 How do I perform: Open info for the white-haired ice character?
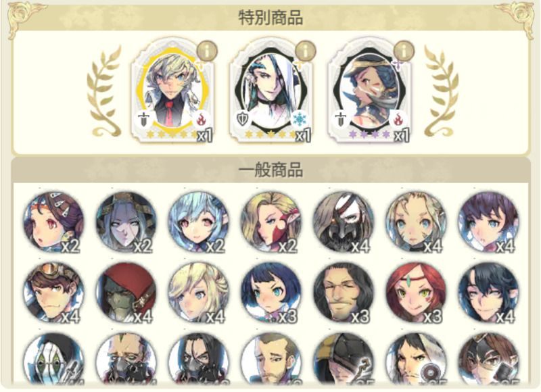(306, 51)
